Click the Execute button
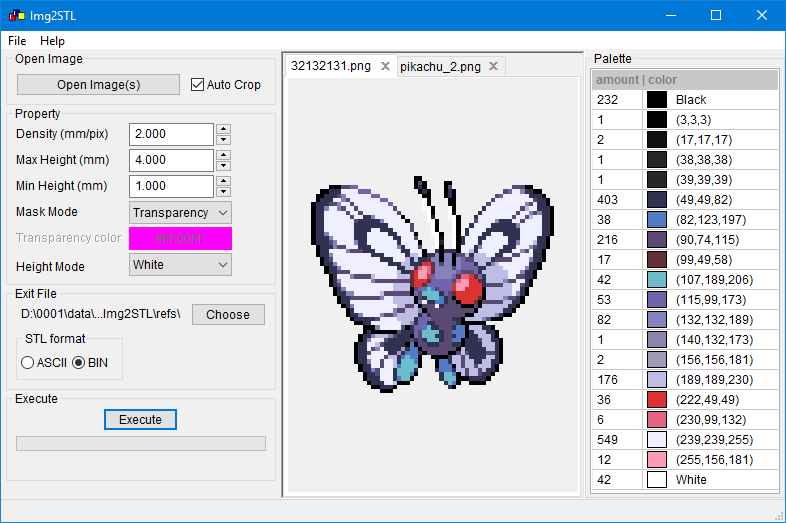 pos(140,420)
